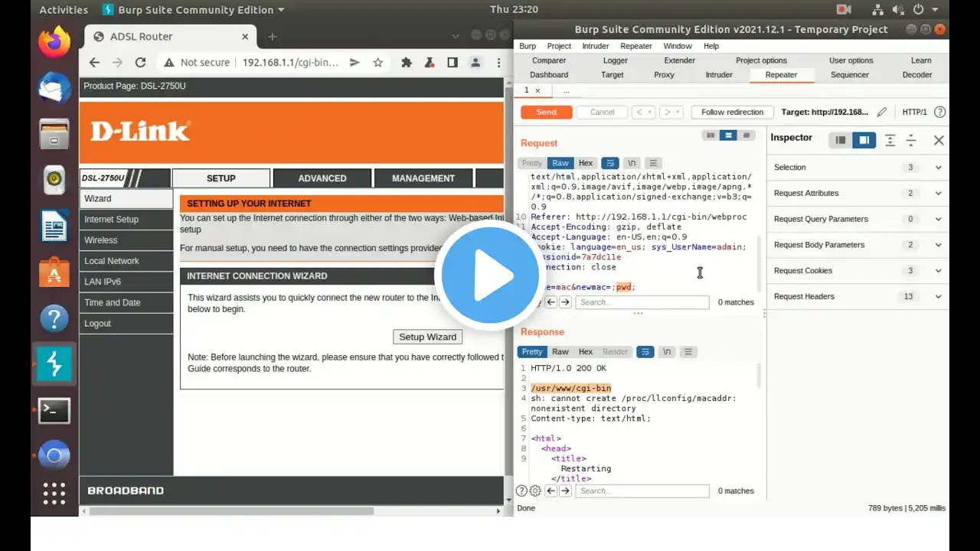Edit target with the pencil icon
The height and width of the screenshot is (551, 980).
pos(882,112)
